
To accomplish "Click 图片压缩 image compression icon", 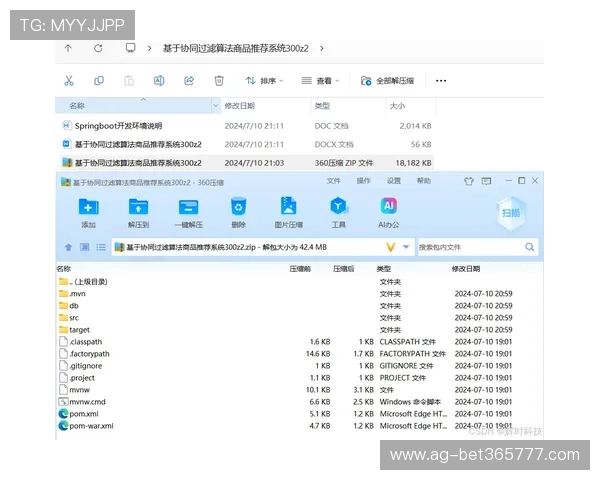I will tap(289, 213).
